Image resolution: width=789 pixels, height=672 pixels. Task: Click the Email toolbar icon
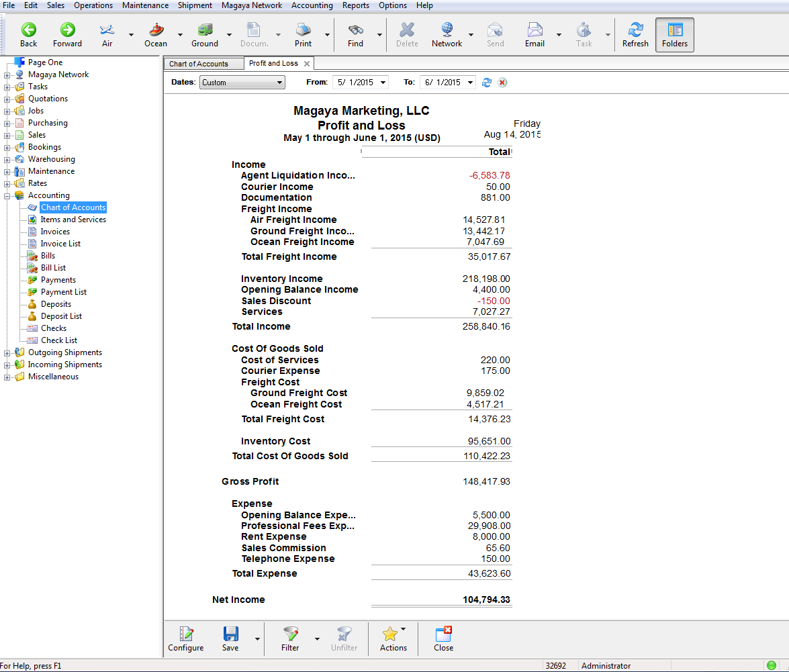pyautogui.click(x=535, y=35)
